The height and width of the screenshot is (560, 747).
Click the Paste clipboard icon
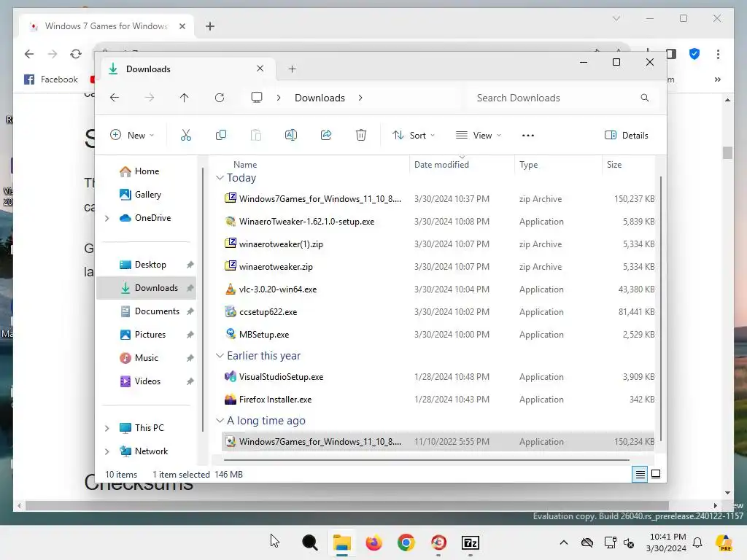click(256, 135)
